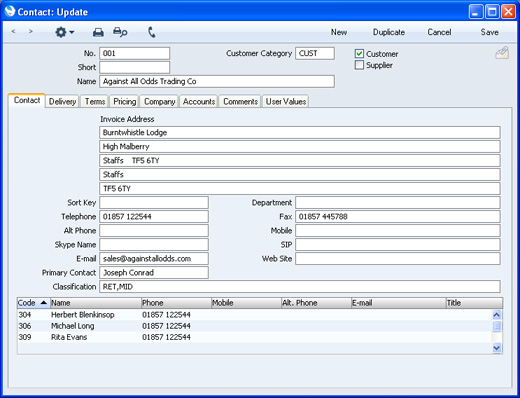Click the Title column header
The image size is (520, 398).
point(474,303)
